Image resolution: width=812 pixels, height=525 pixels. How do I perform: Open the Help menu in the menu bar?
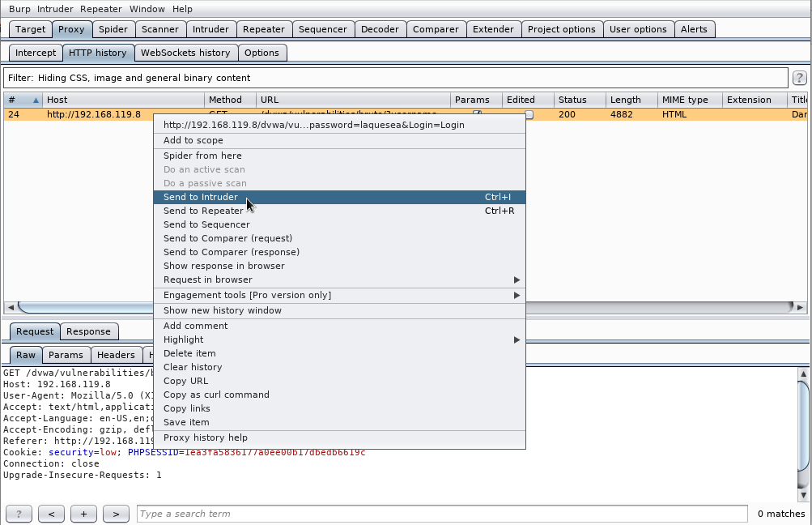[x=182, y=9]
